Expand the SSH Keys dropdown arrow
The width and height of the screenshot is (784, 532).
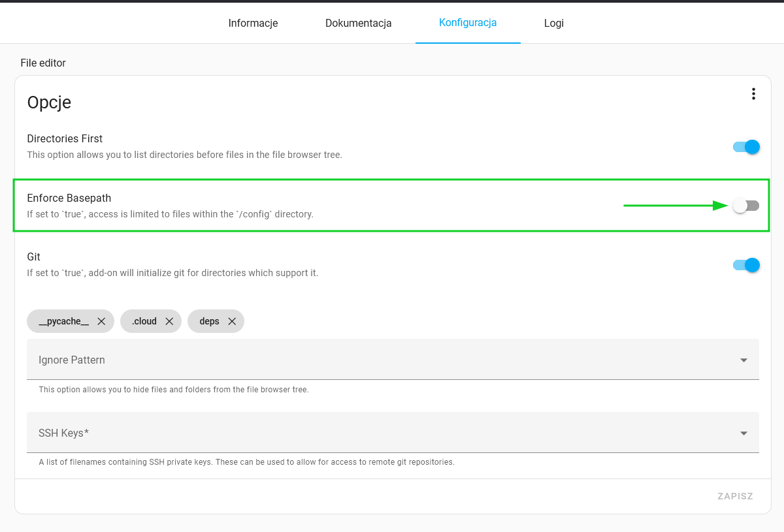tap(743, 433)
